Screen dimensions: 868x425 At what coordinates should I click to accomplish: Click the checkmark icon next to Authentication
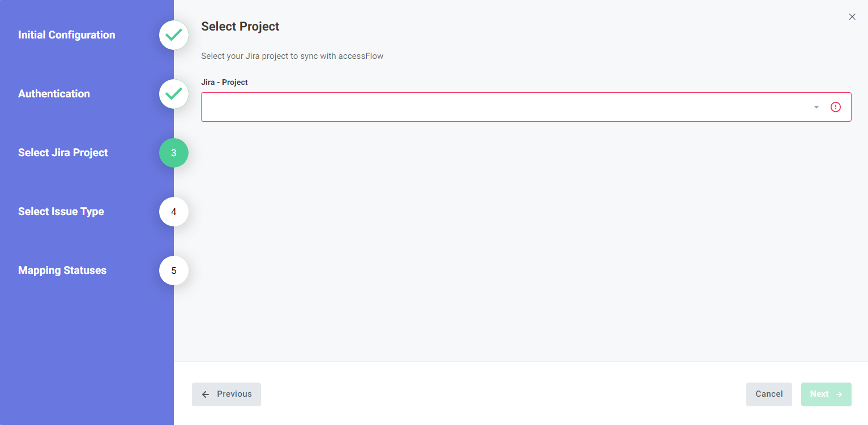coord(173,94)
